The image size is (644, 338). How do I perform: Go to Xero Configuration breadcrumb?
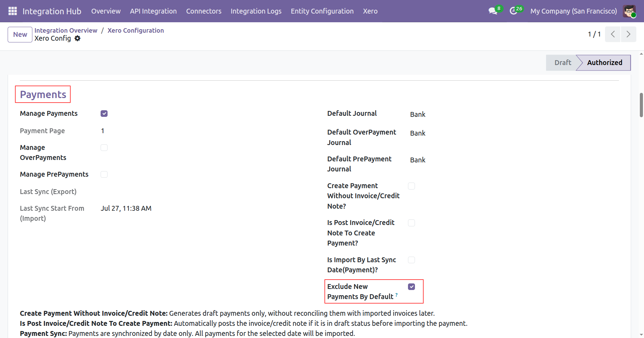point(136,30)
